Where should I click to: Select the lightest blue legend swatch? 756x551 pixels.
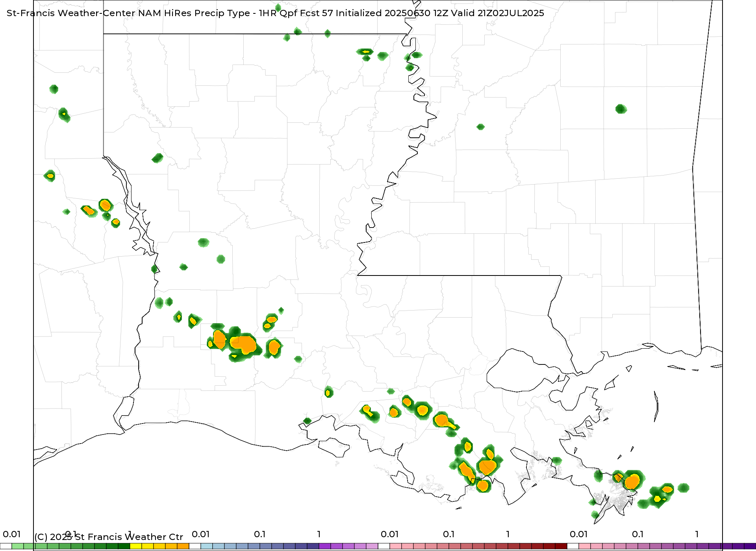click(207, 546)
